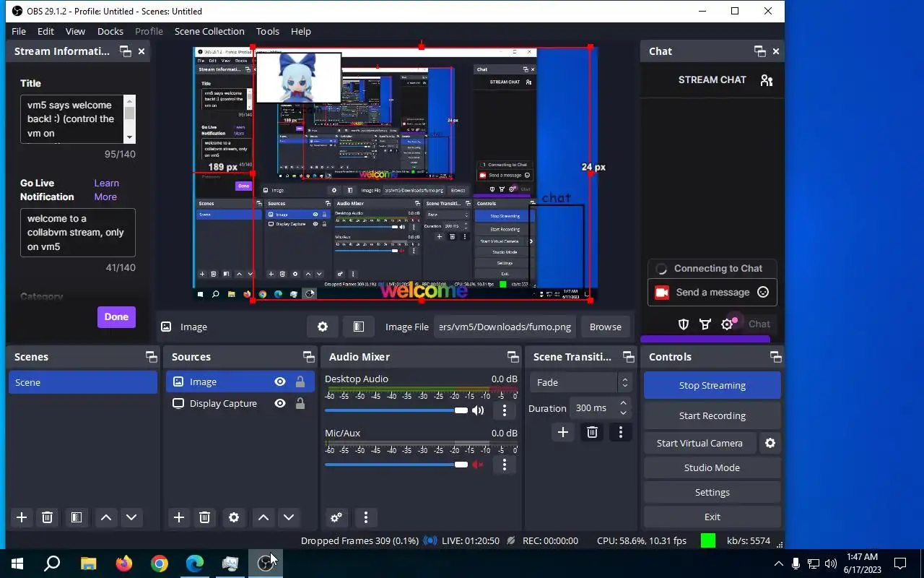Open the Edit menu
The height and width of the screenshot is (578, 924).
45,31
